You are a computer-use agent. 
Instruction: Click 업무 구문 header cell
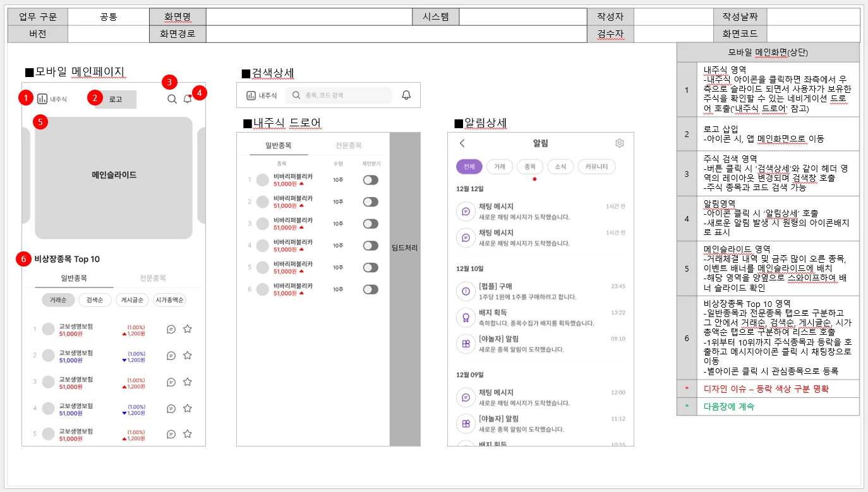click(x=37, y=17)
